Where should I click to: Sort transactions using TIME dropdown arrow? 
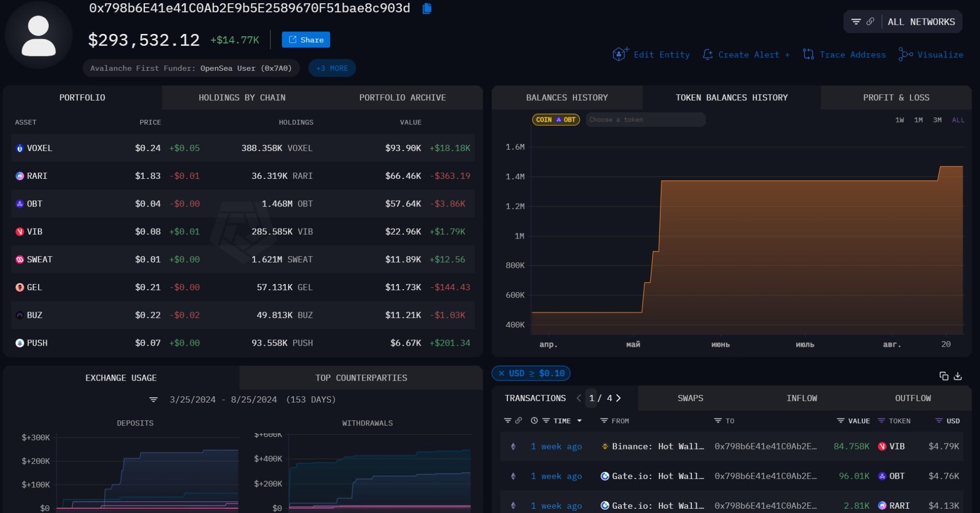click(579, 421)
